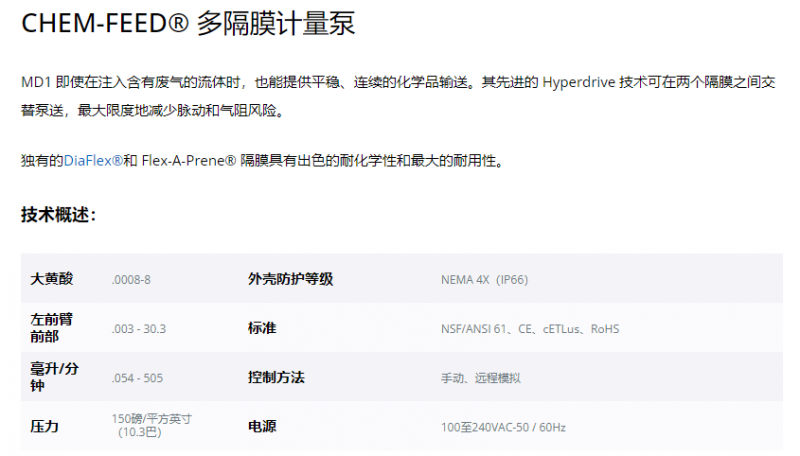
Task: Select the 左前臂前部 row label
Action: 52,328
